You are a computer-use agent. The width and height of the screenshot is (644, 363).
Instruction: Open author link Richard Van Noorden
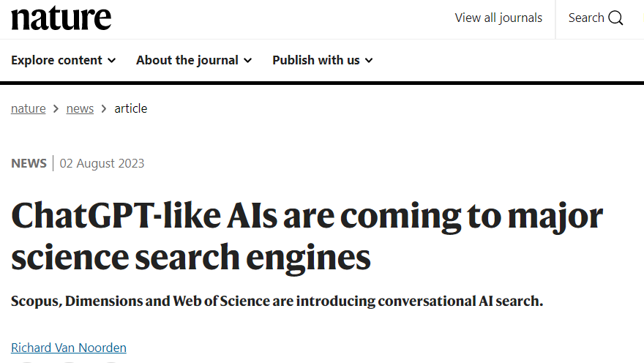(69, 348)
